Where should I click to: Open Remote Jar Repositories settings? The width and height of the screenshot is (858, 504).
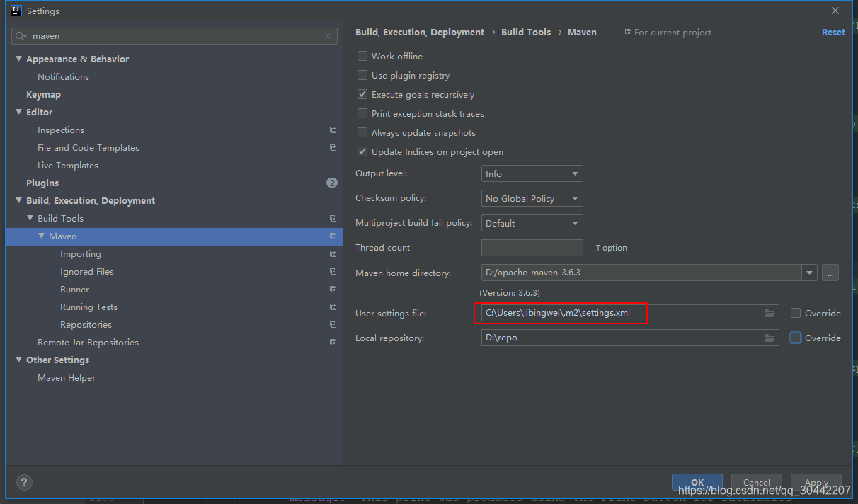[x=88, y=343]
